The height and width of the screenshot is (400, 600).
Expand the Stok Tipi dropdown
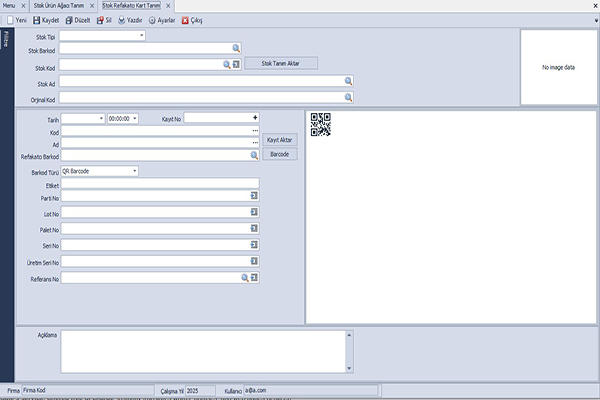[x=141, y=36]
